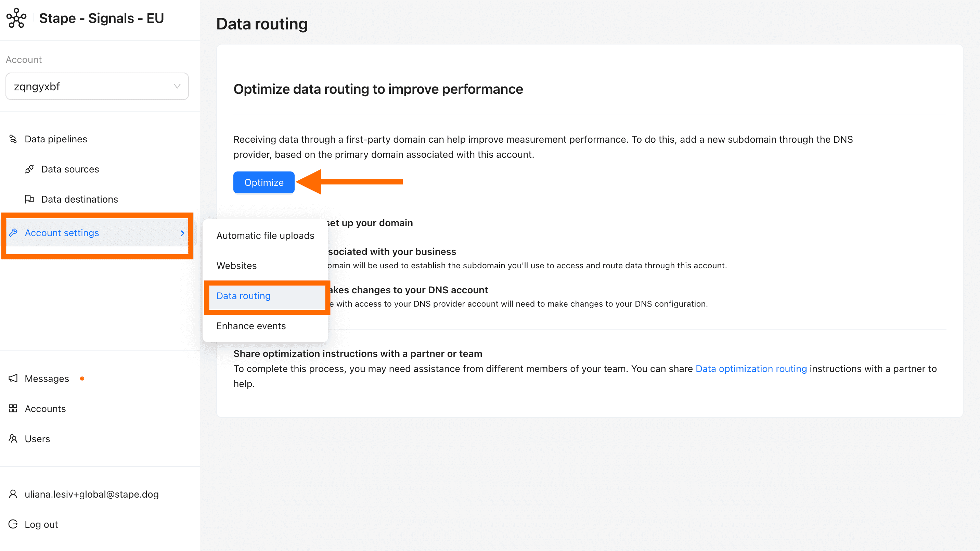The image size is (980, 551).
Task: Click the profile icon beside the user email
Action: pyautogui.click(x=13, y=494)
